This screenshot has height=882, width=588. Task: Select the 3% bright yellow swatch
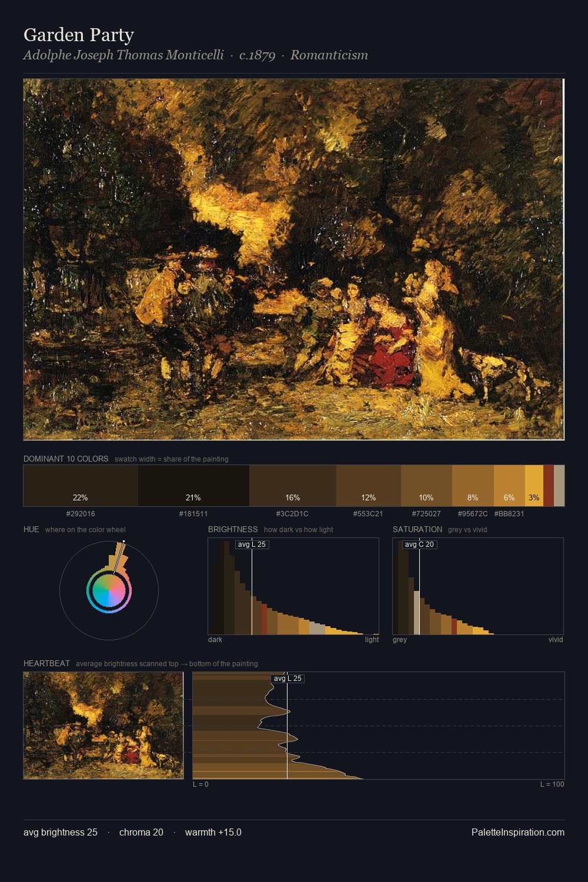pos(534,486)
